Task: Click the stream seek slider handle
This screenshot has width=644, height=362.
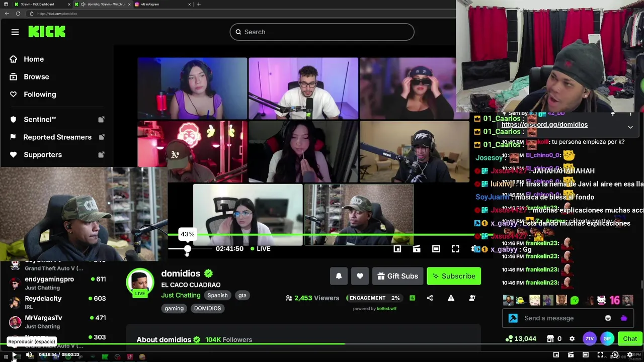Action: pos(188,249)
